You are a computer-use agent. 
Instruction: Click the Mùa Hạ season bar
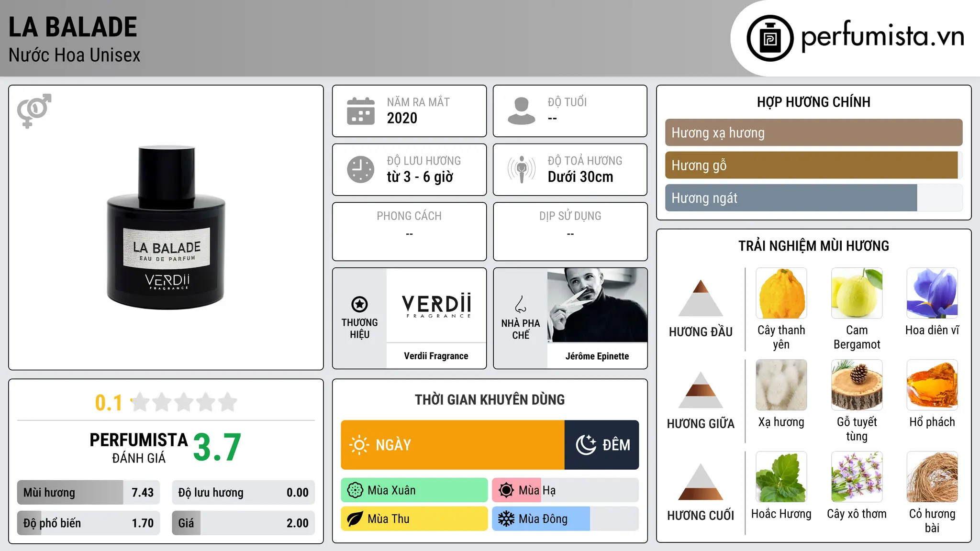coord(566,490)
